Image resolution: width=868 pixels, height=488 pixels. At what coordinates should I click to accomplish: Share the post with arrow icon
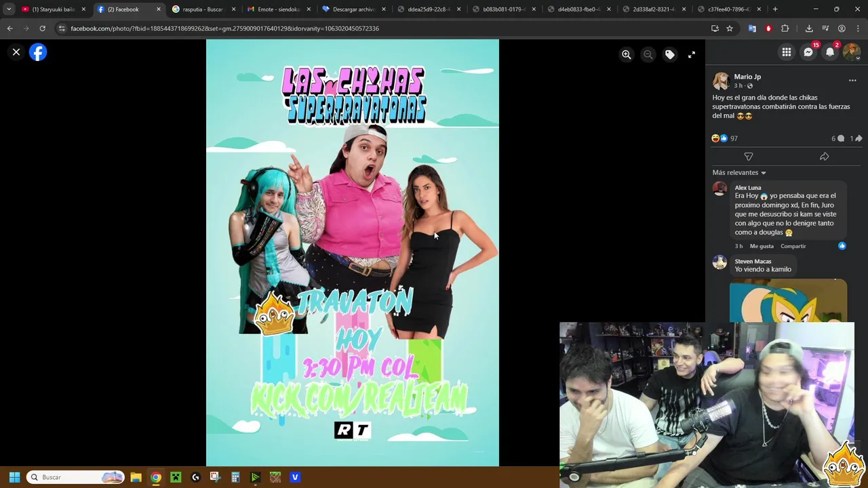click(x=825, y=157)
